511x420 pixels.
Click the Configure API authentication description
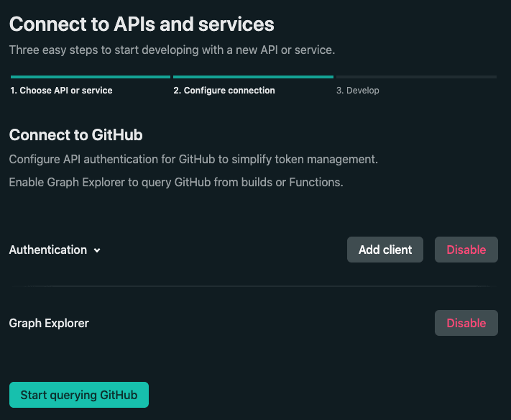click(x=193, y=159)
